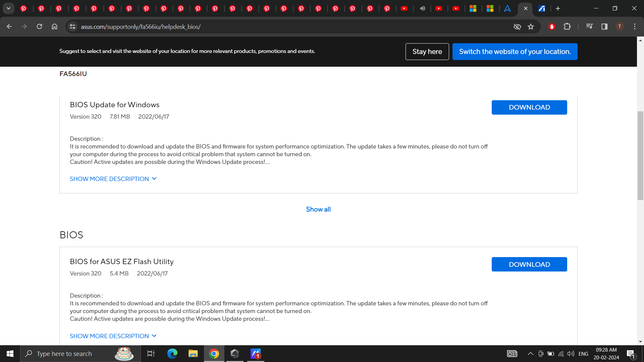Open the third-party cookies eye icon
The height and width of the screenshot is (362, 644).
(x=517, y=26)
